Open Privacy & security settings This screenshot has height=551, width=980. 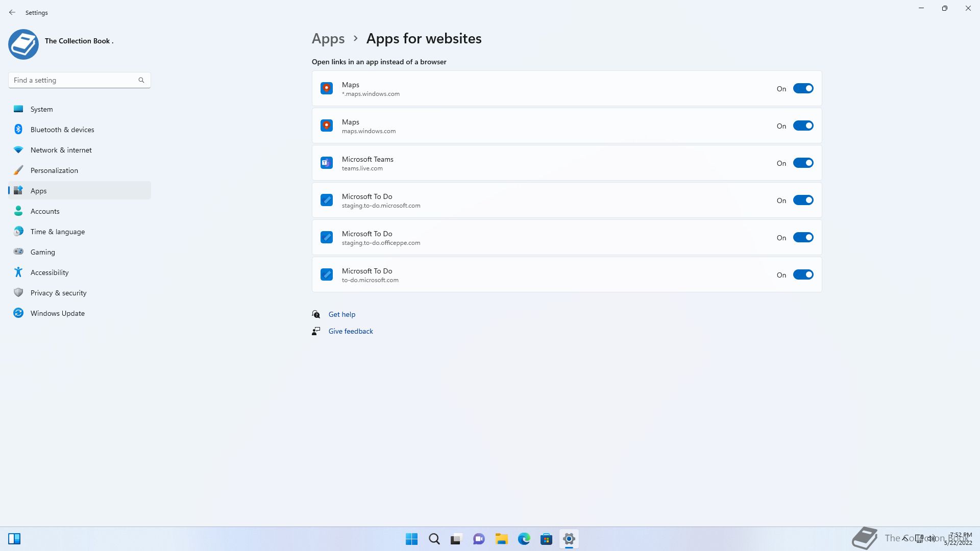pos(80,293)
